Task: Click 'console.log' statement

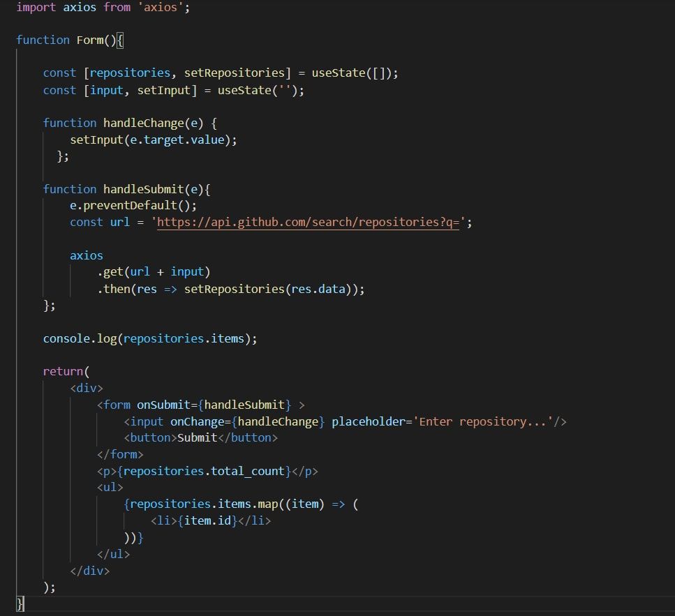Action: pyautogui.click(x=150, y=338)
